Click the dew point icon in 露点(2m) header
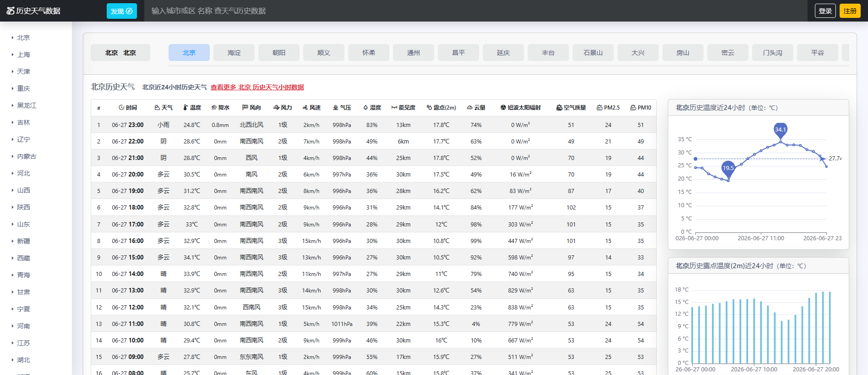Screen dimensions: 868x375 pyautogui.click(x=429, y=107)
